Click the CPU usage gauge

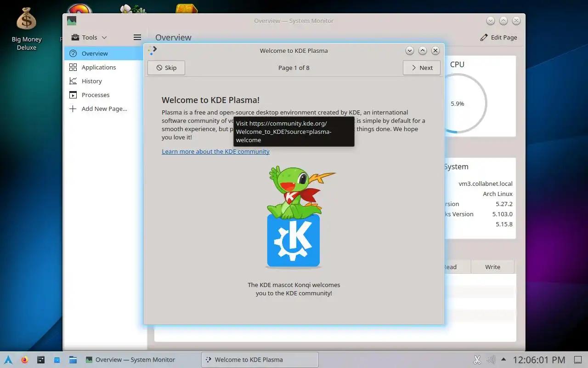click(457, 103)
